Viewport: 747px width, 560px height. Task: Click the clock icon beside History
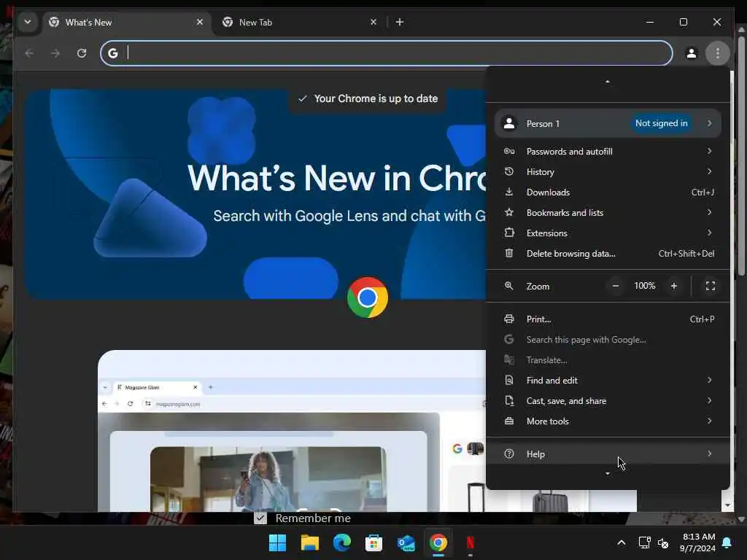click(508, 171)
